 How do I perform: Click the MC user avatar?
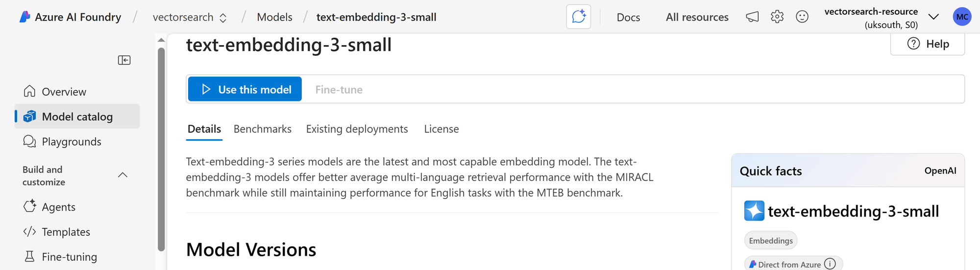pos(962,17)
